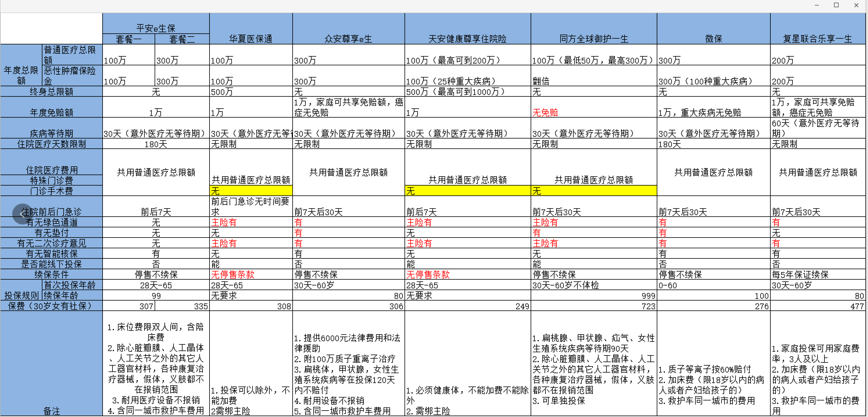Select the 500万 cell under 华夏医保通

click(251, 91)
